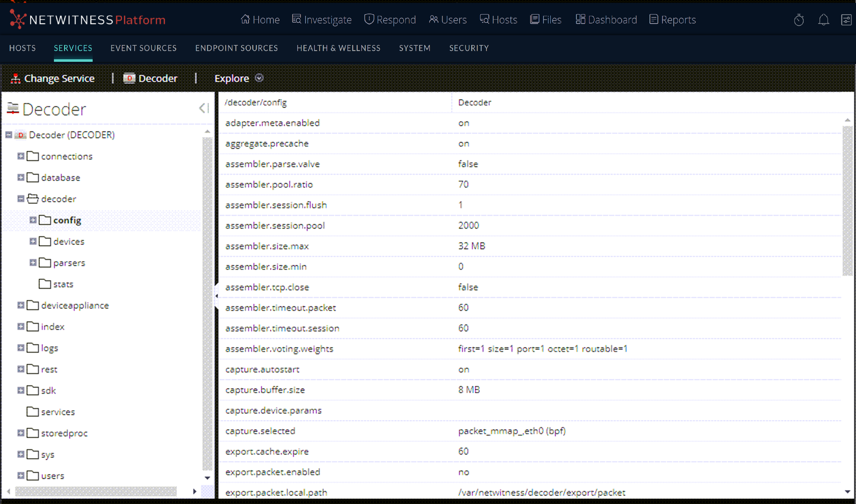Click the config table vertical scrollbar
This screenshot has height=504, width=856.
[x=847, y=200]
